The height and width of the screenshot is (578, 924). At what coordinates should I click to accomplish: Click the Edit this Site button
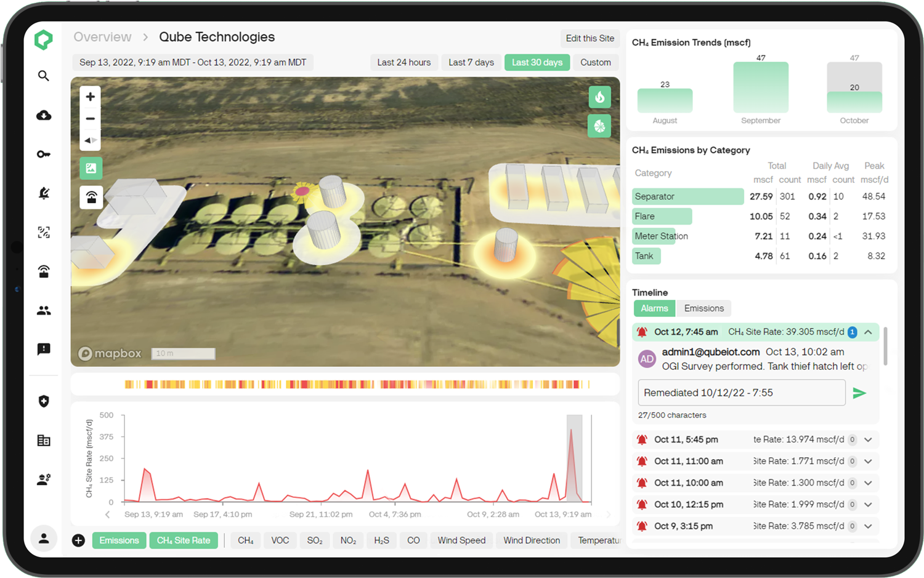coord(590,38)
